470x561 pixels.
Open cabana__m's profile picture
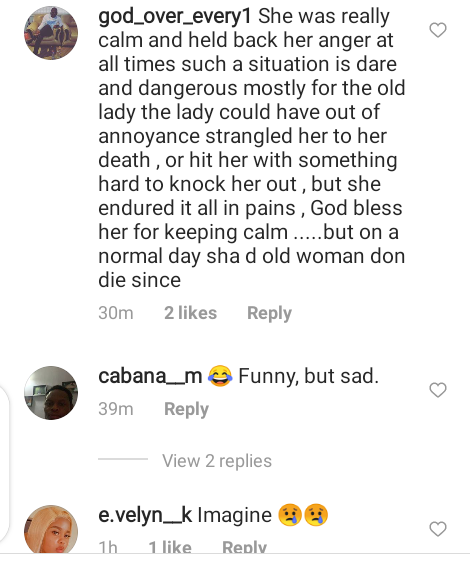(51, 393)
